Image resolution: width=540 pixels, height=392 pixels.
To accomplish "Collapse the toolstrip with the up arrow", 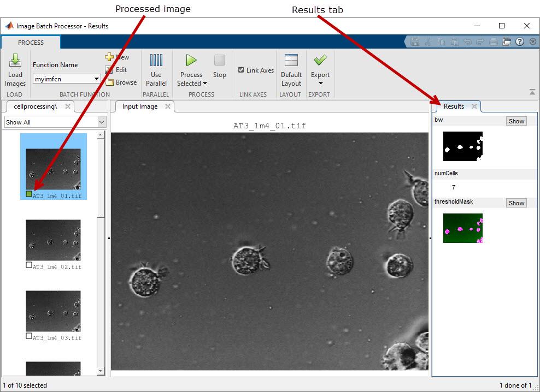I will click(x=532, y=92).
